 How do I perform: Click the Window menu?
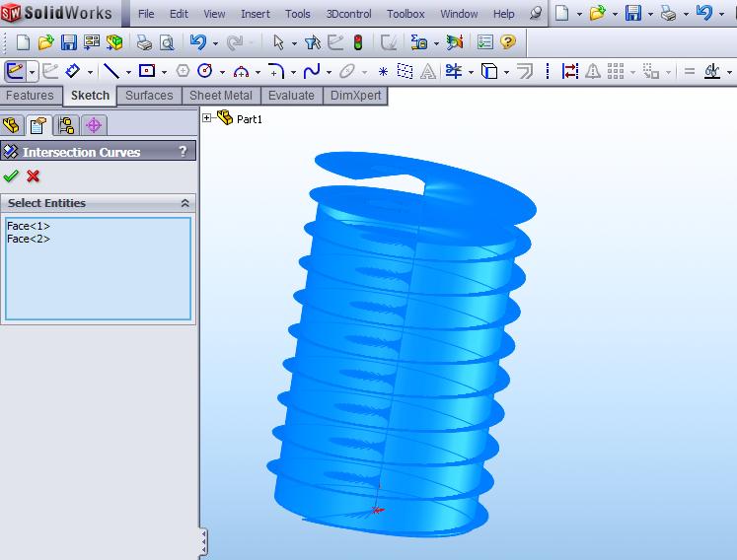pos(459,14)
